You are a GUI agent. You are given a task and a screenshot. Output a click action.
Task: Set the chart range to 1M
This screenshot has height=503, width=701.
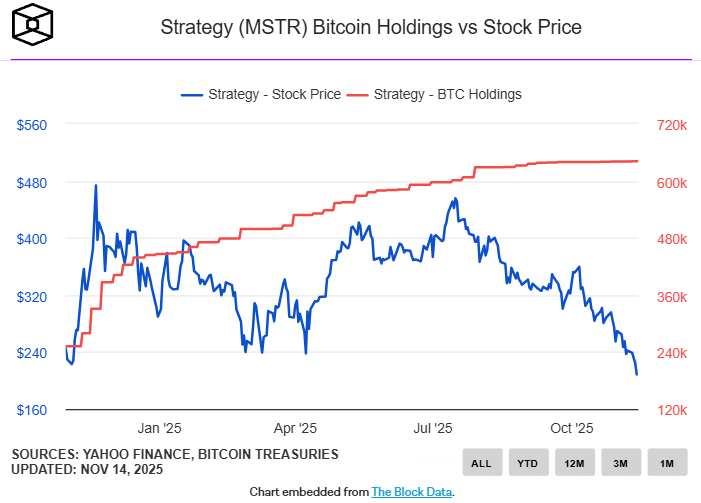667,462
